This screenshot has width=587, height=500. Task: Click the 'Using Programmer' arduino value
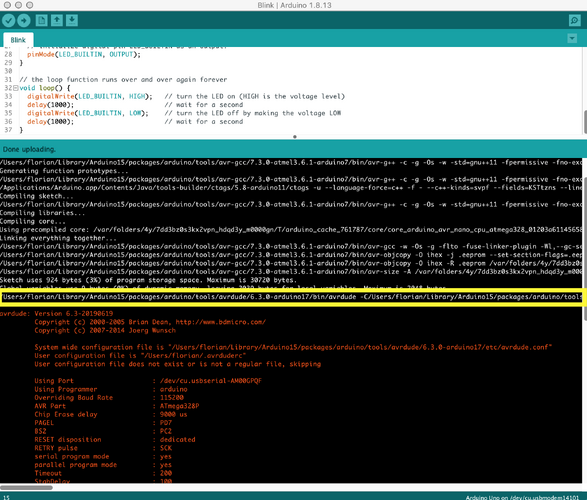[x=174, y=389]
